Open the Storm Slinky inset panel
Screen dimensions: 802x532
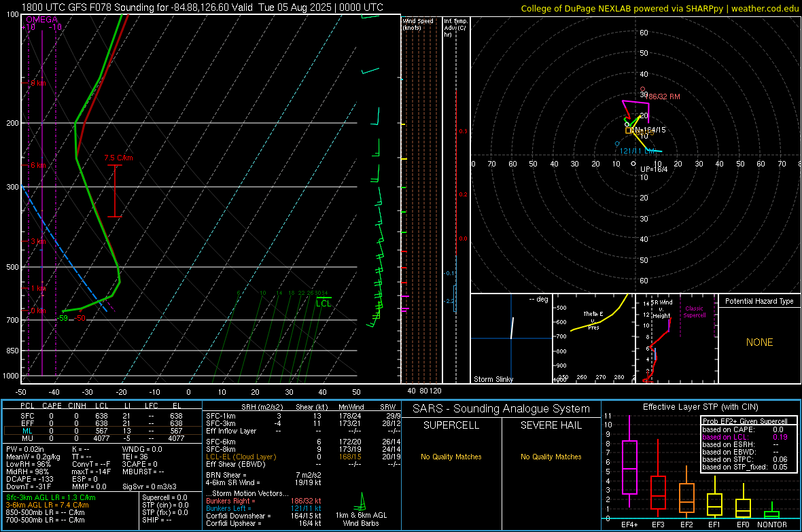click(x=511, y=338)
